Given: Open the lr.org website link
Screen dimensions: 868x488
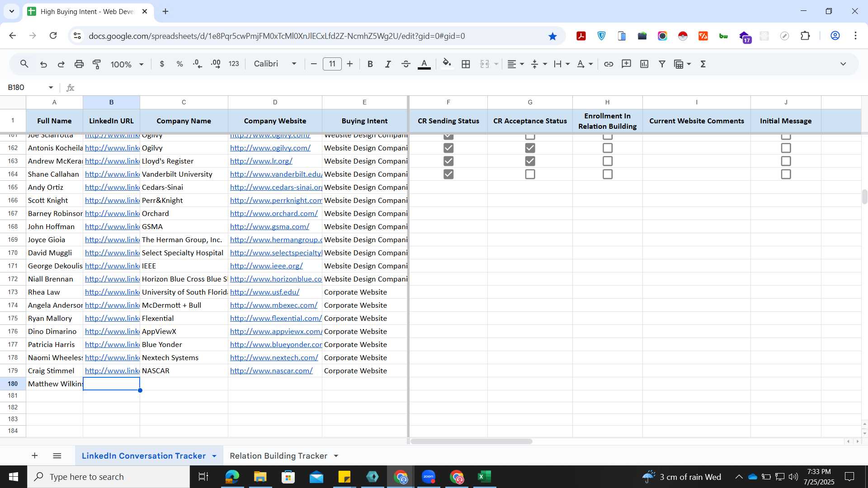Looking at the screenshot, I should pos(261,161).
